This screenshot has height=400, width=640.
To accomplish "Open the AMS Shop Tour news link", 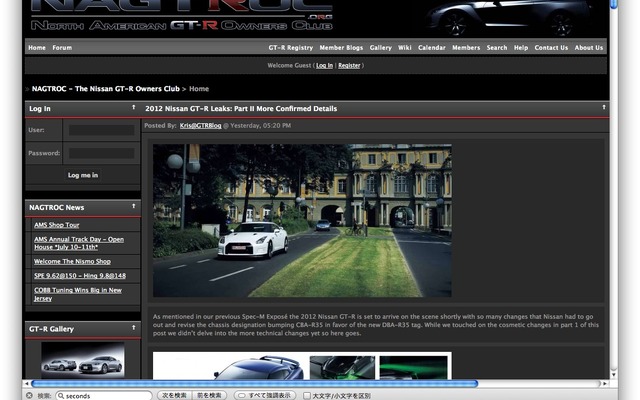I will [x=57, y=225].
